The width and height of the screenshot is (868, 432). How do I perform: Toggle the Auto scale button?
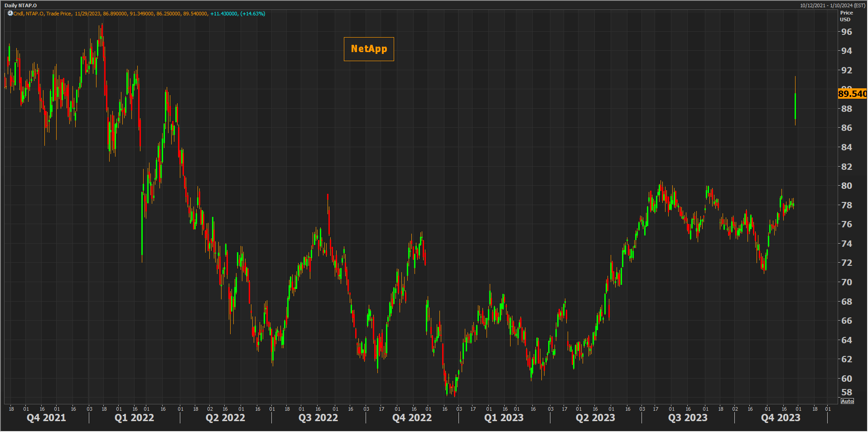[847, 401]
